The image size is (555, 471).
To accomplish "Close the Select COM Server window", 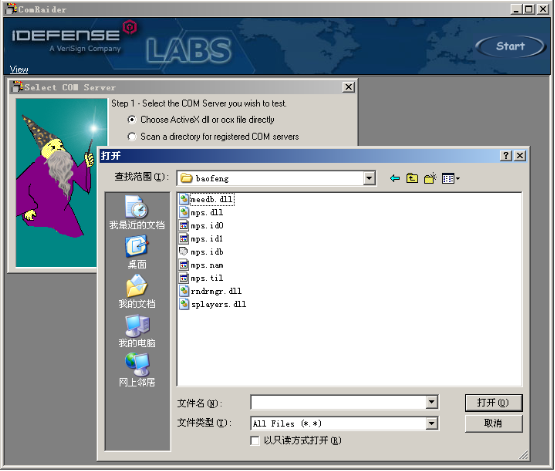I will click(349, 87).
